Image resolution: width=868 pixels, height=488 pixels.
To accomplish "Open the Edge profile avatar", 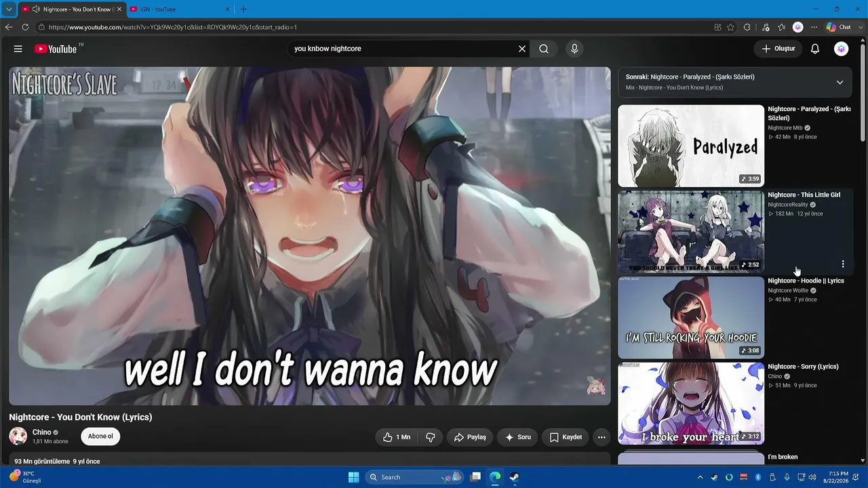I will tap(798, 27).
